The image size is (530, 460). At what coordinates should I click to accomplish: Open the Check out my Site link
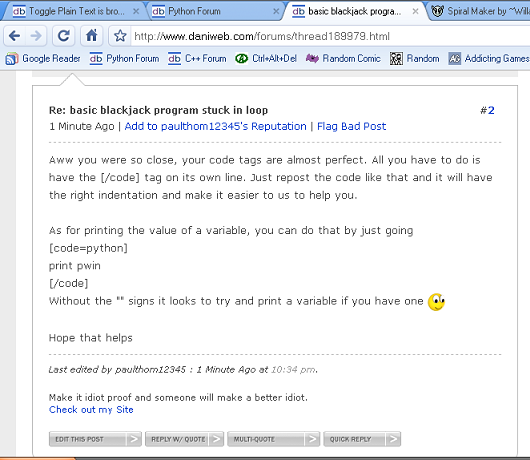pyautogui.click(x=91, y=410)
